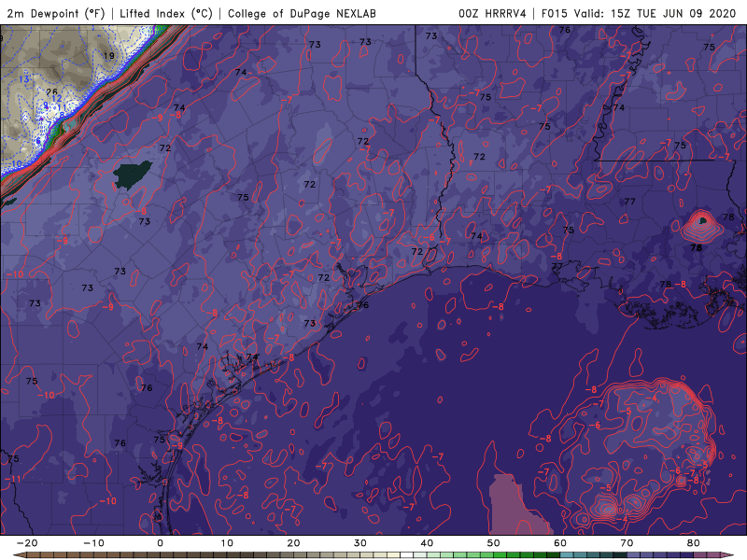Click the "00Z HRRRV4" model run label
Image resolution: width=747 pixels, height=560 pixels.
(x=492, y=13)
